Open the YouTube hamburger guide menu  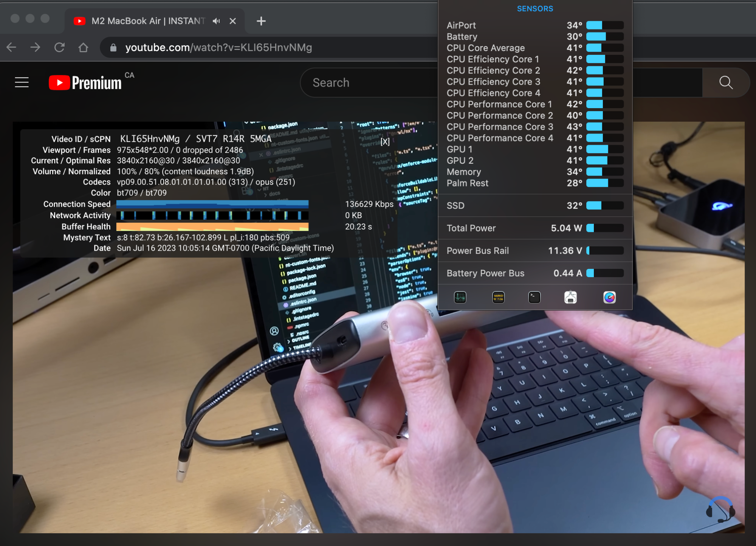pos(22,82)
